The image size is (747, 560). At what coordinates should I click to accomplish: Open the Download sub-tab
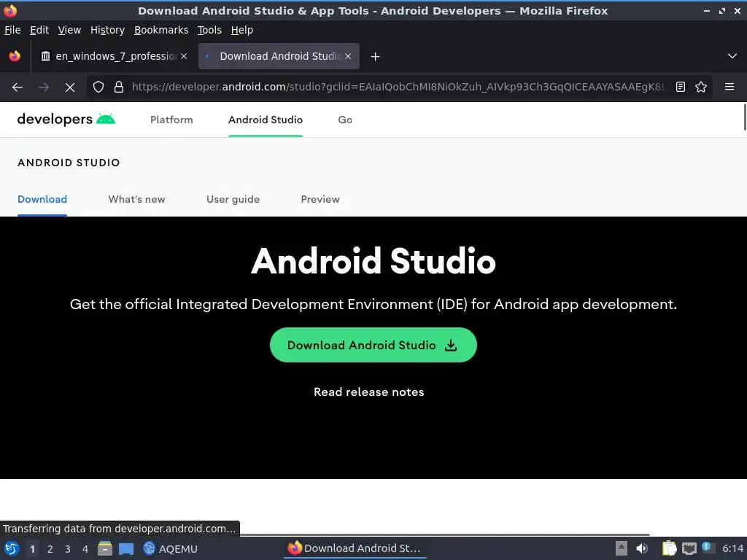click(42, 200)
